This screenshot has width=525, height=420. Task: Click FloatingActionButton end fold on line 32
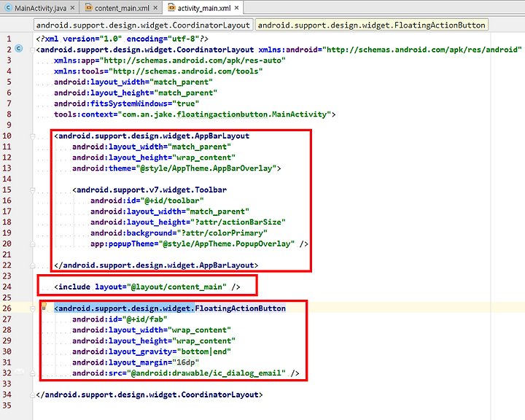(x=33, y=373)
